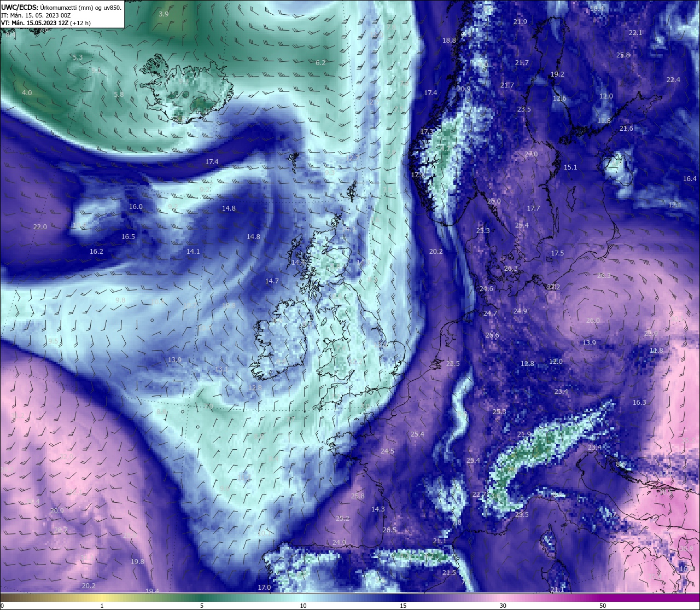Click the '4.0' value on the map
Viewport: 700px width, 610px height.
pos(27,93)
